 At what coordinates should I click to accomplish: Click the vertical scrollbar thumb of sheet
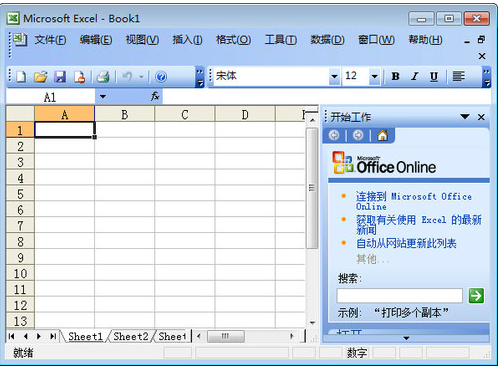pyautogui.click(x=312, y=188)
